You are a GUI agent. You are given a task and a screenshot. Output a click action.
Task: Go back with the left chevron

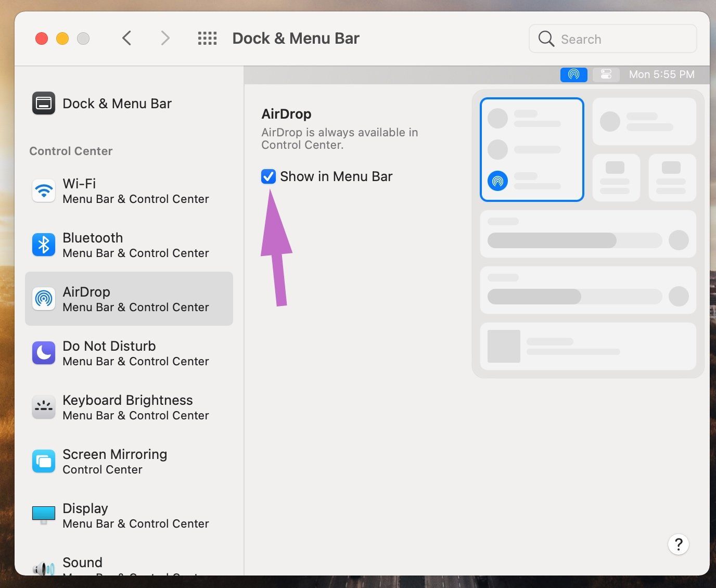[126, 38]
